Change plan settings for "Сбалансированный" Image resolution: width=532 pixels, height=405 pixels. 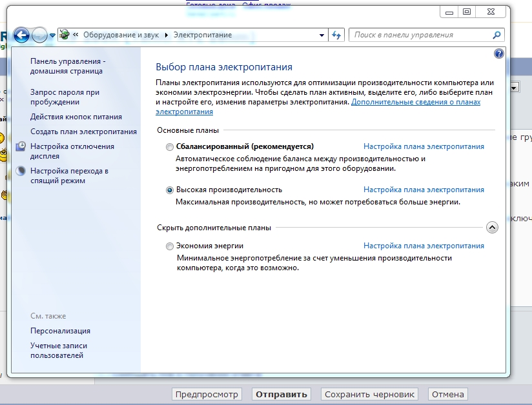tap(424, 146)
